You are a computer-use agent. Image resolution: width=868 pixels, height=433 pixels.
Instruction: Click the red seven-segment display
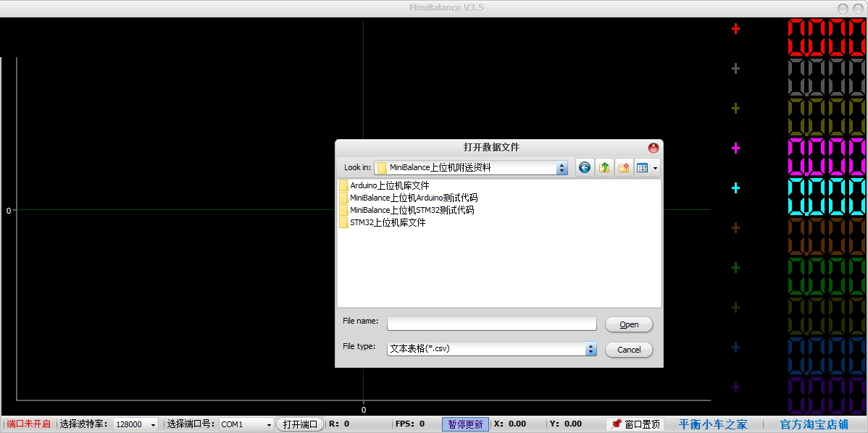click(x=827, y=37)
